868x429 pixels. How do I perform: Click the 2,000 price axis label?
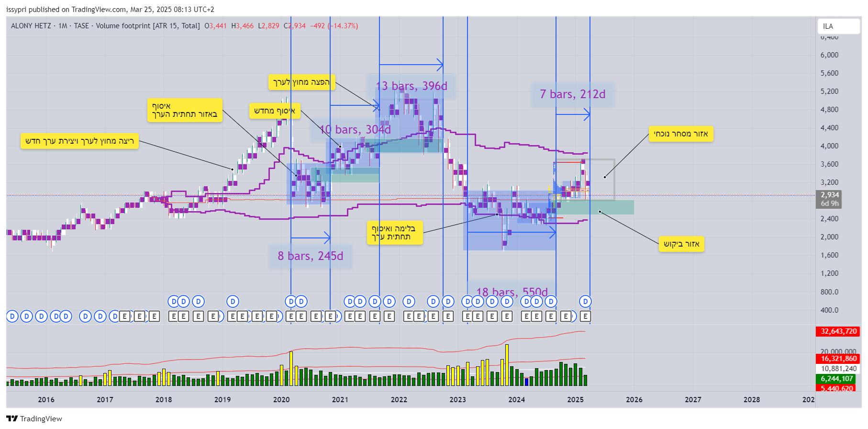coord(830,237)
